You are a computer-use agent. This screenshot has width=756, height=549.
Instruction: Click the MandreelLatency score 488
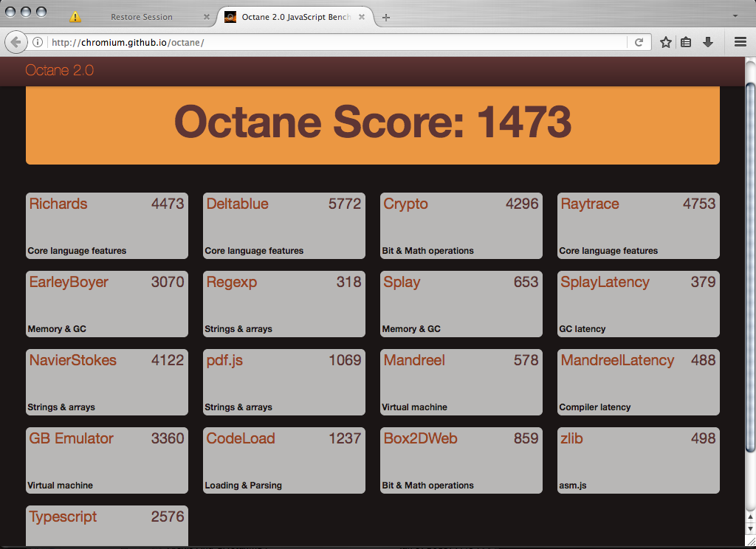[x=703, y=360]
